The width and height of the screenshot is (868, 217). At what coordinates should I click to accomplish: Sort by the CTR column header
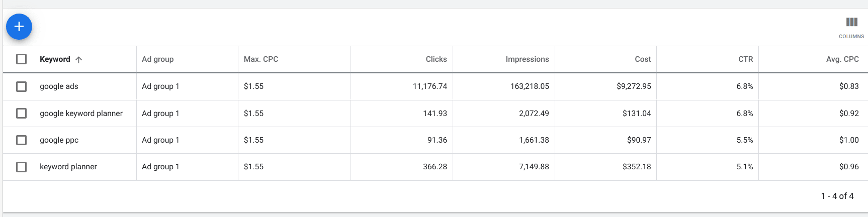pyautogui.click(x=746, y=59)
